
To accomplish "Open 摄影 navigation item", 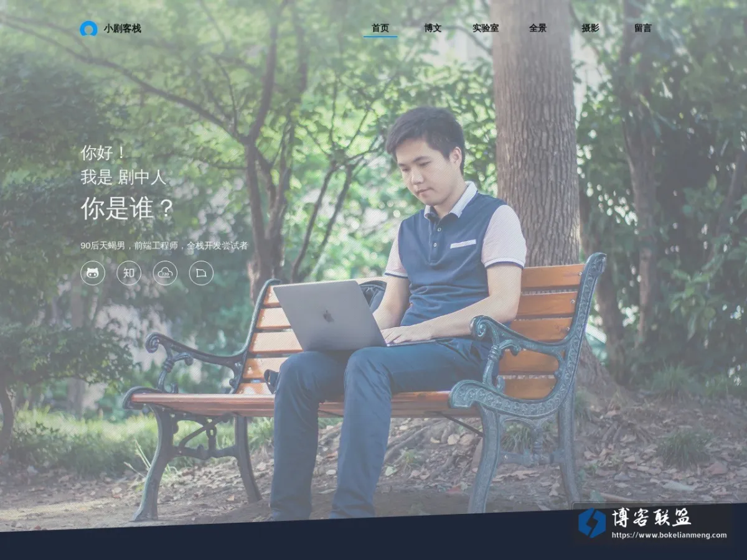I will 590,28.
